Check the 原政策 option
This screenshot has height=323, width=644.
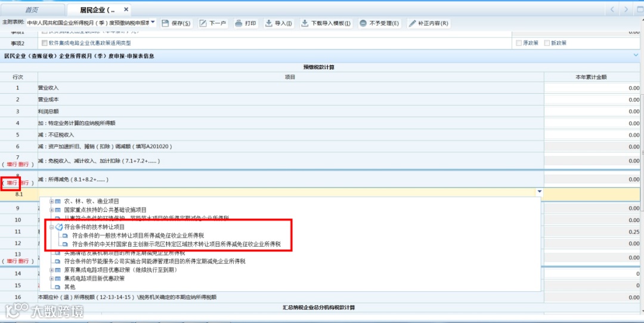click(x=519, y=43)
